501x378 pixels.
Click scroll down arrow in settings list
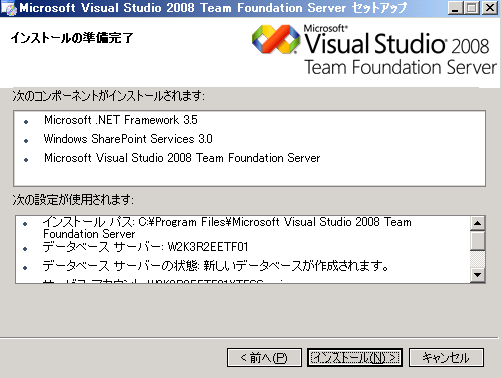click(478, 275)
